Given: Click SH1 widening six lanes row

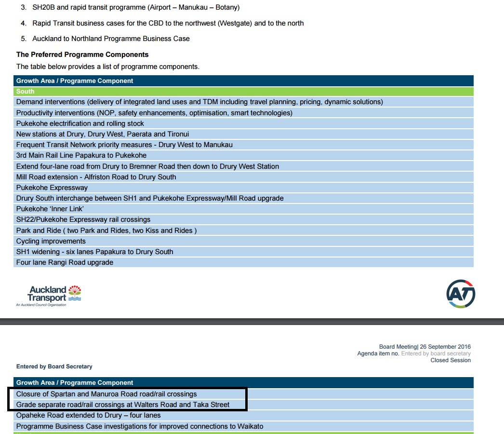Looking at the screenshot, I should point(94,252).
